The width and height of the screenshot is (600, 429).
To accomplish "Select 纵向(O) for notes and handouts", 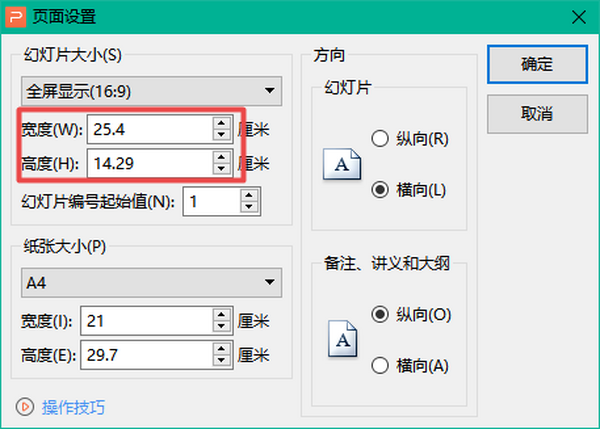I will (x=411, y=315).
